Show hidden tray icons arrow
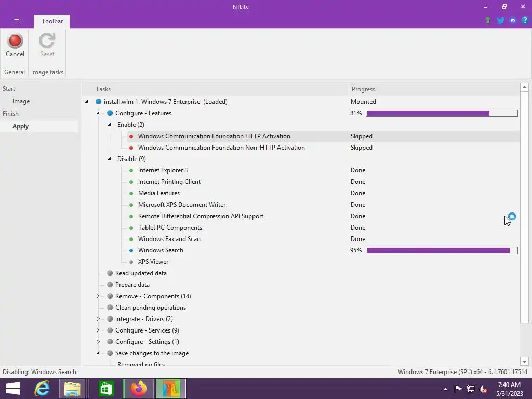Image resolution: width=532 pixels, height=399 pixels. click(445, 389)
